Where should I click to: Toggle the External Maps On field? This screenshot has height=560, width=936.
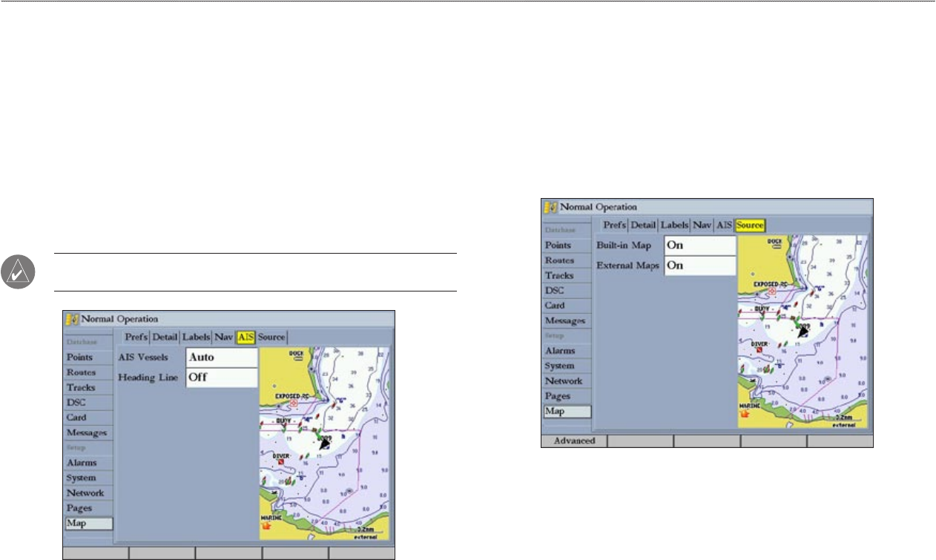coord(699,266)
